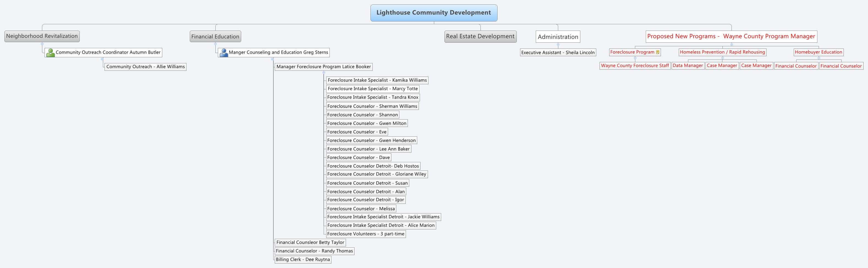The height and width of the screenshot is (268, 868).
Task: Select Manger Counseling and Education Greg Sterns
Action: [x=274, y=53]
